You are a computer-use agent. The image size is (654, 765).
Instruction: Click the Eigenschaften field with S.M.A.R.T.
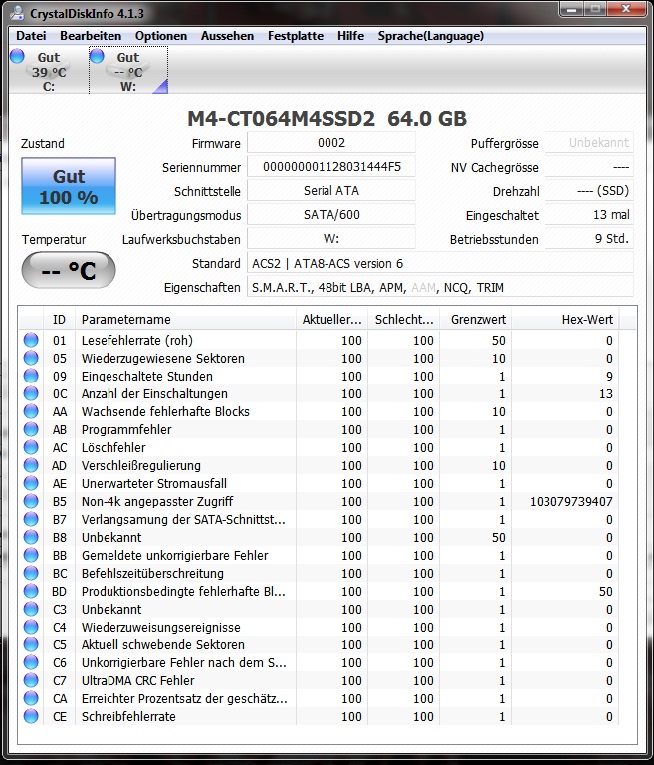pos(440,287)
